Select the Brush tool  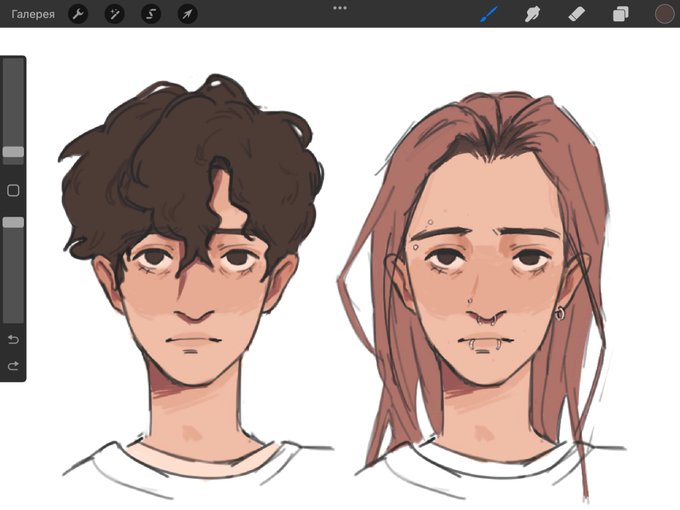489,14
